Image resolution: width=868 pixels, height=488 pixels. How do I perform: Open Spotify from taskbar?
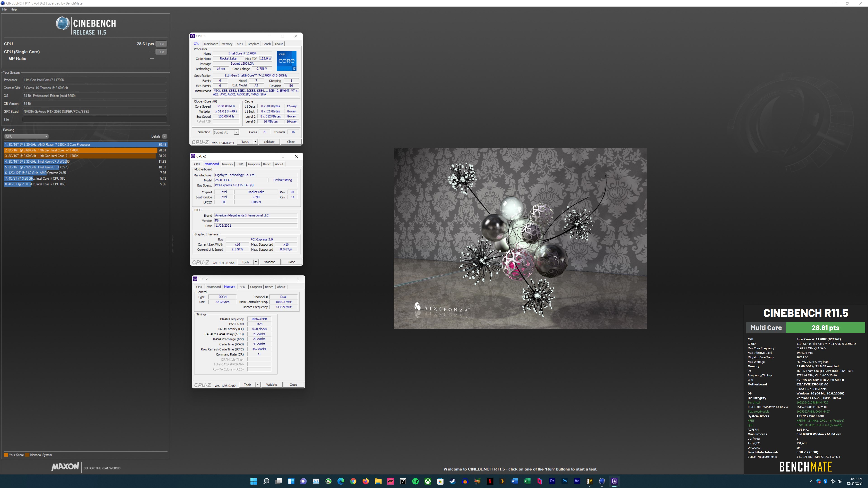[415, 481]
